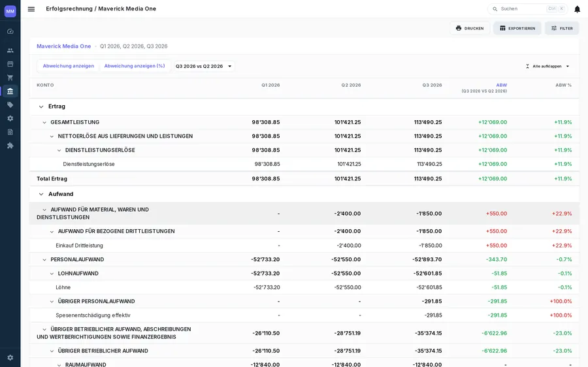Open the FILTER panel button
Image resolution: width=588 pixels, height=367 pixels.
pos(562,28)
